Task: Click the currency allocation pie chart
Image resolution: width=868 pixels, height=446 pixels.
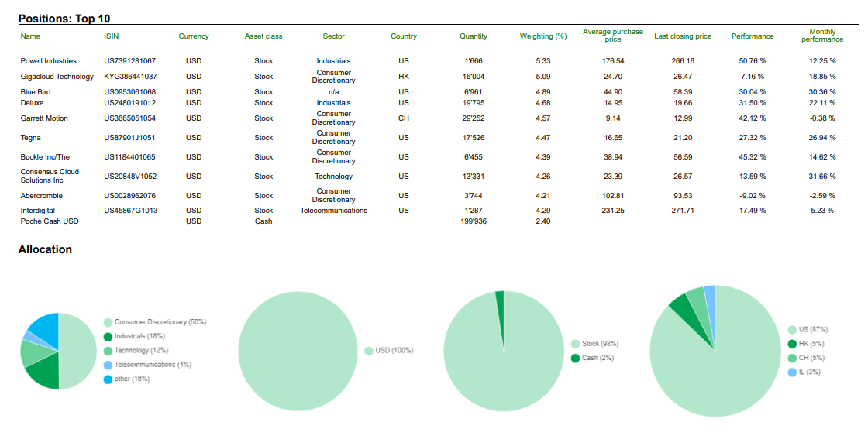Action: [298, 351]
